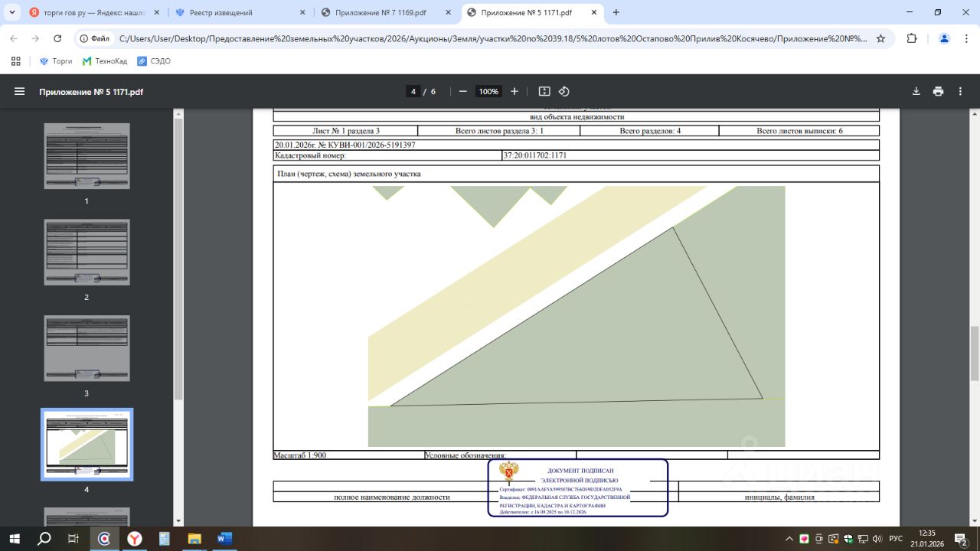Open Task View on the taskbar
The width and height of the screenshot is (980, 551).
[x=73, y=539]
